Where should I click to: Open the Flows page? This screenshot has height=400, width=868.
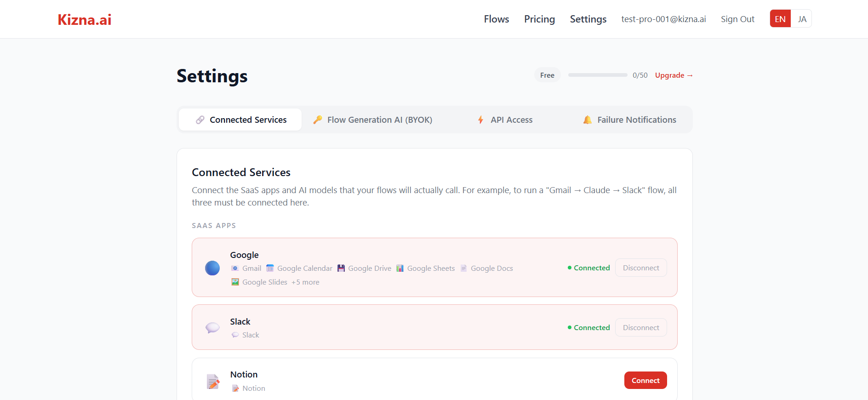pos(497,19)
